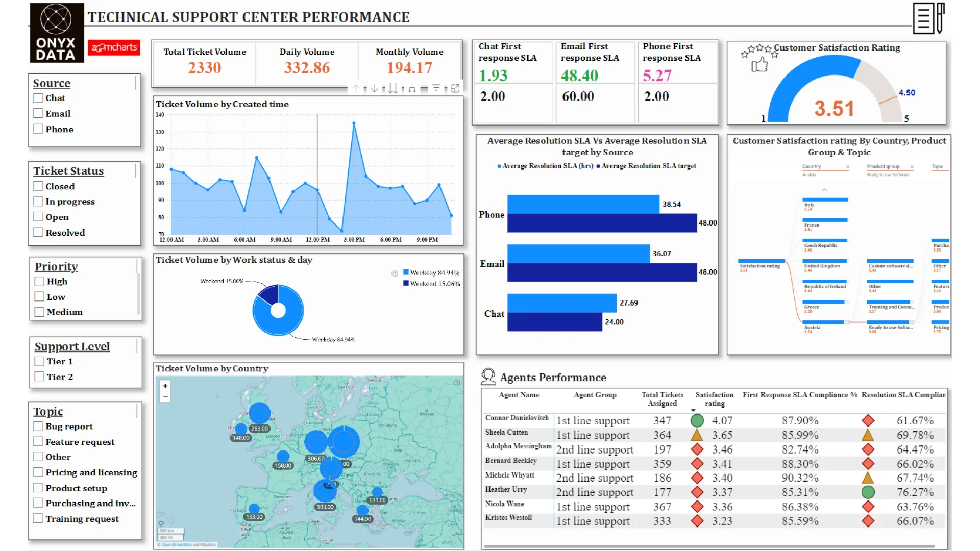This screenshot has width=980, height=551.
Task: Click the map lasso search icon
Action: pos(161,524)
